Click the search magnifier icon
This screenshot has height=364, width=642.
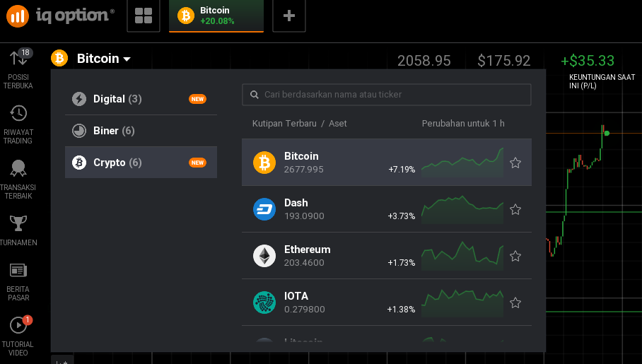[x=255, y=95]
